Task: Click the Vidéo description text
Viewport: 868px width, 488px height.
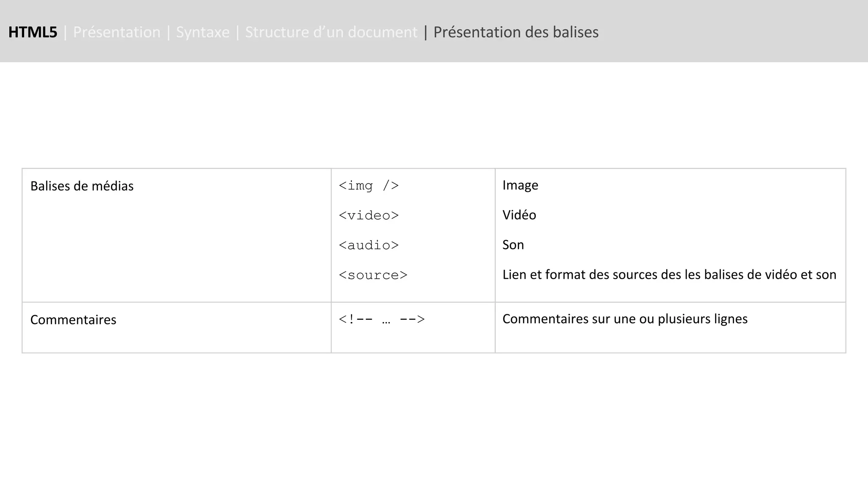Action: point(519,215)
